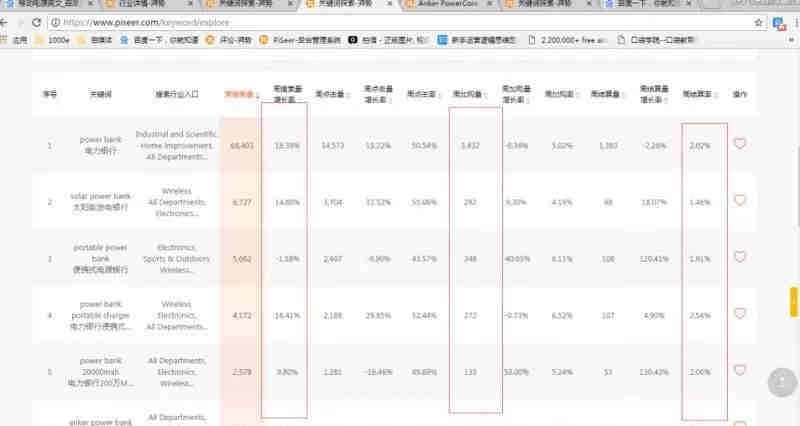Click the 关键词 column header
This screenshot has width=800, height=426.
pos(101,94)
